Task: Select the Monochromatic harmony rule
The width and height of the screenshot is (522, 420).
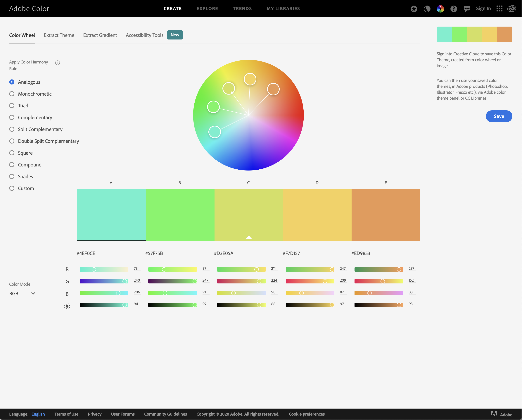Action: pos(12,94)
